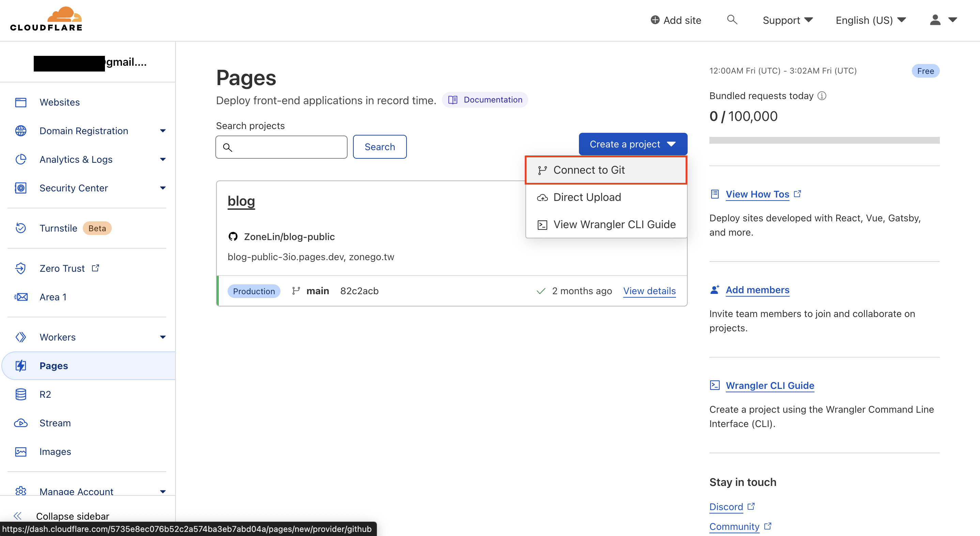
Task: Click the Add site plus icon
Action: pos(655,20)
